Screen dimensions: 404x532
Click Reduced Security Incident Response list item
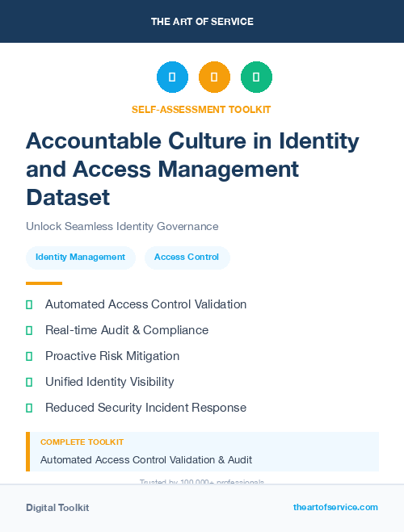pyautogui.click(x=145, y=408)
